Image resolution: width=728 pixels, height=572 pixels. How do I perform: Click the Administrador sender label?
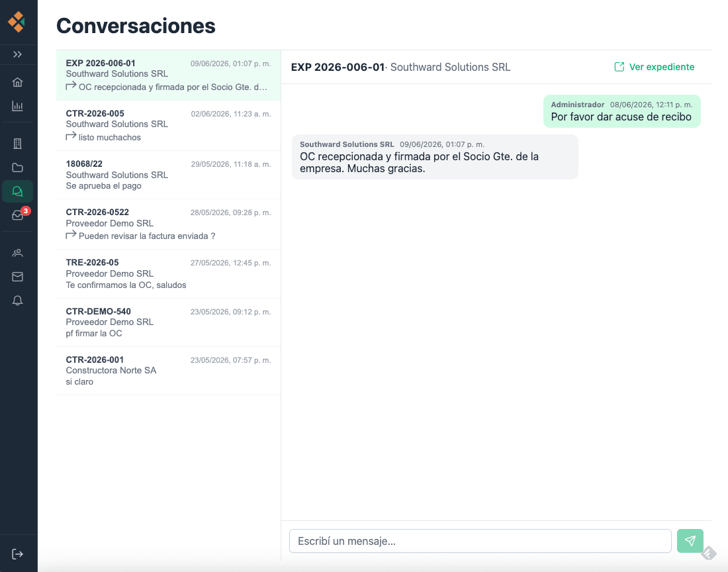[x=578, y=105]
